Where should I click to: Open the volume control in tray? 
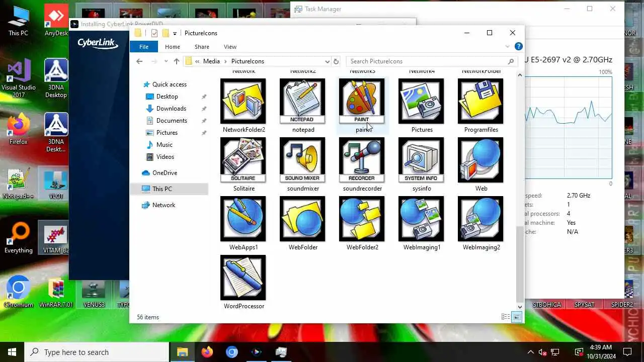(542, 352)
